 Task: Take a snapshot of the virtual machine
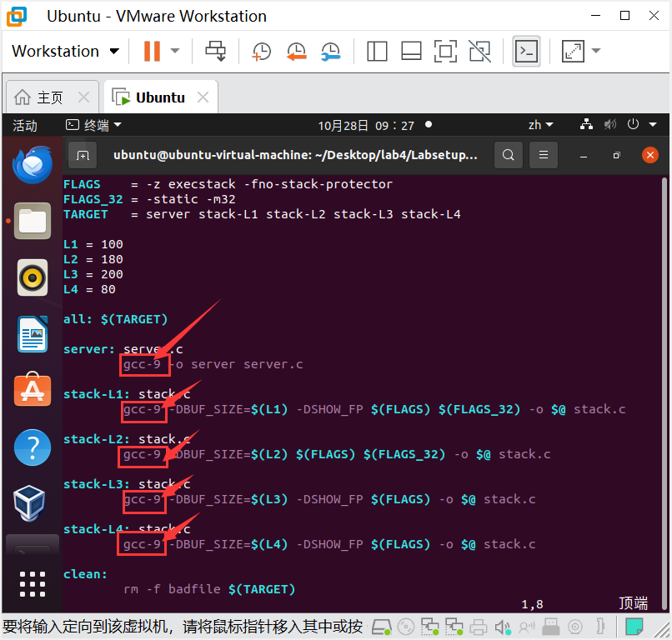click(x=261, y=51)
